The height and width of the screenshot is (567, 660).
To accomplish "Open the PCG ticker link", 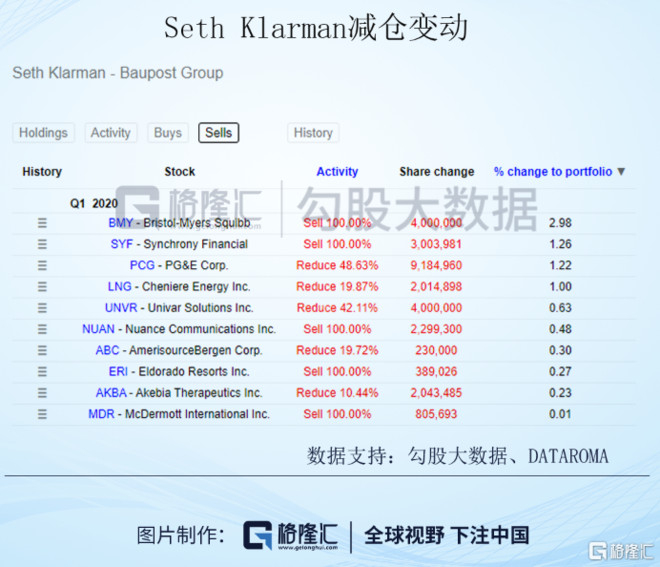I will click(x=142, y=265).
